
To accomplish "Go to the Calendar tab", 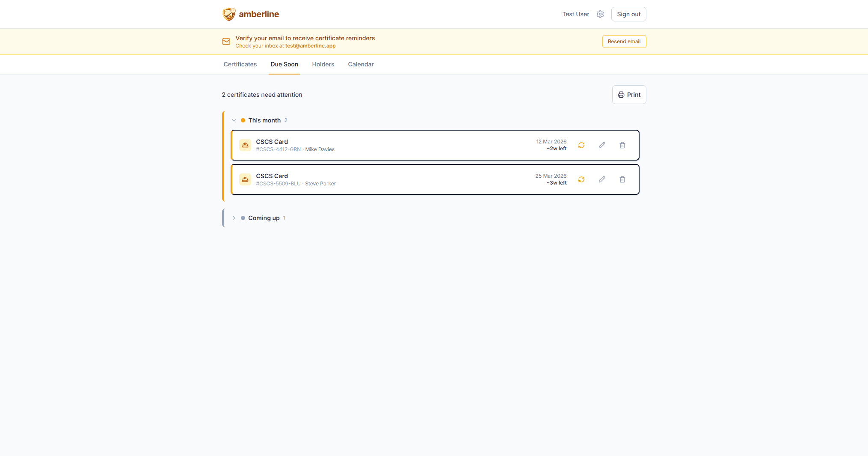I will point(361,64).
